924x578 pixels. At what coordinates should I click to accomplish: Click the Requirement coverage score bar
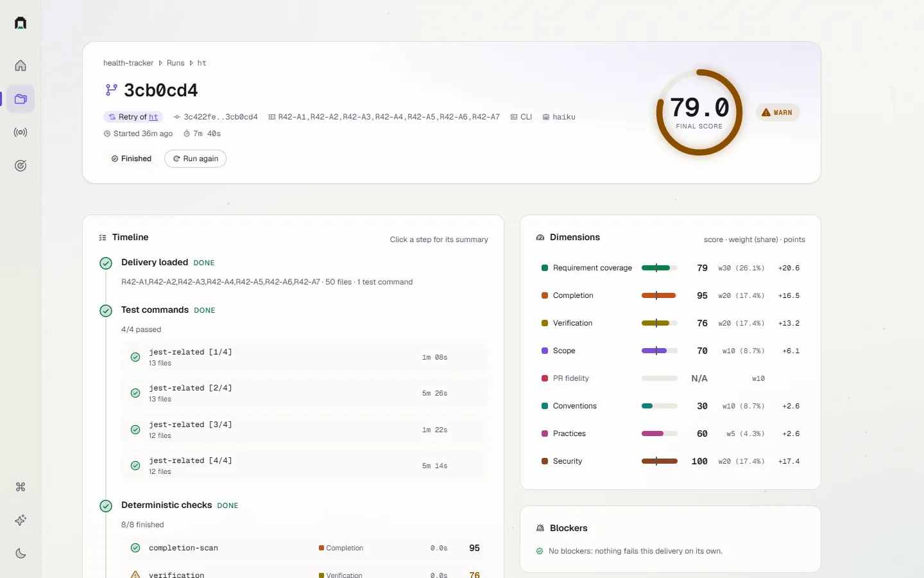tap(660, 268)
